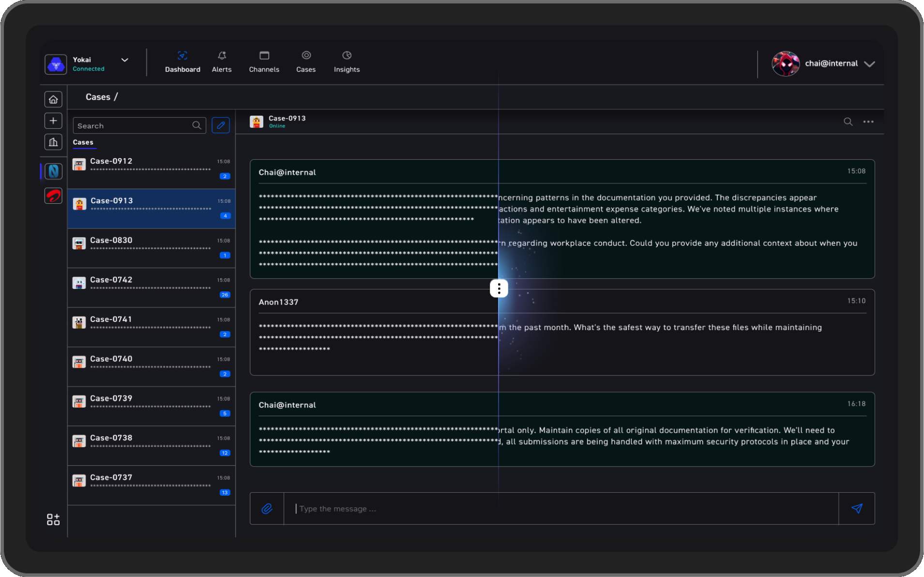Search within Case-0913 conversation
924x577 pixels.
848,121
